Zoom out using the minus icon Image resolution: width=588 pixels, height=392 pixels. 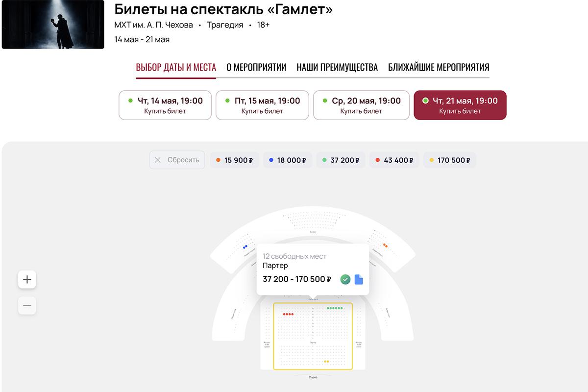click(27, 305)
